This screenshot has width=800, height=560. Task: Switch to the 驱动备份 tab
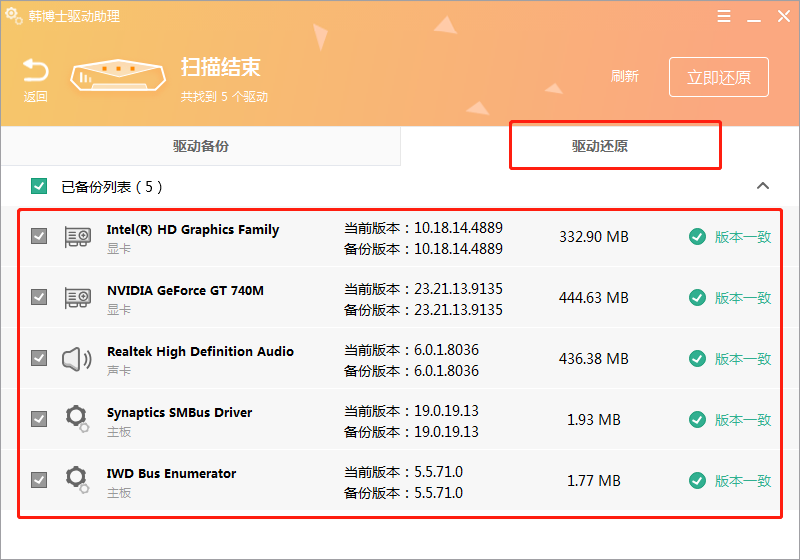point(200,146)
